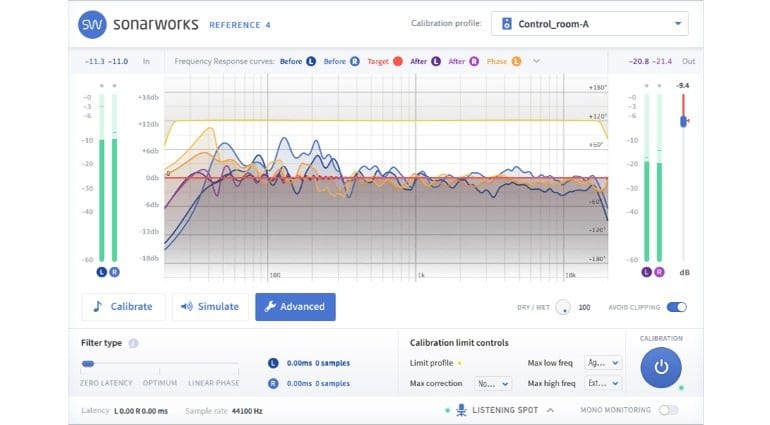Click the input level -11.3 -11.0 readout
The width and height of the screenshot is (770, 425).
(106, 61)
